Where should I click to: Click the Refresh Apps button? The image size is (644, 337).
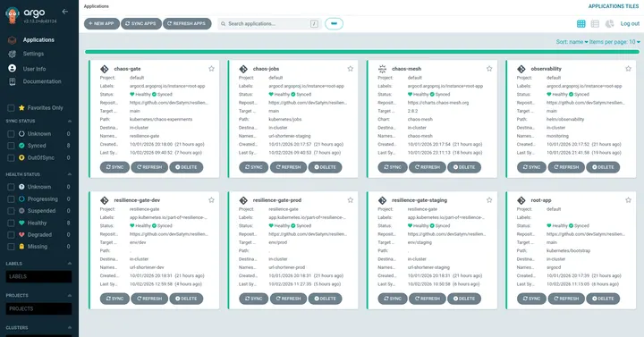point(187,24)
